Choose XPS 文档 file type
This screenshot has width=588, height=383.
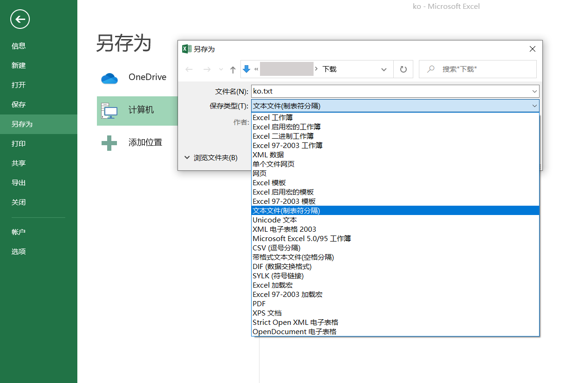395,313
